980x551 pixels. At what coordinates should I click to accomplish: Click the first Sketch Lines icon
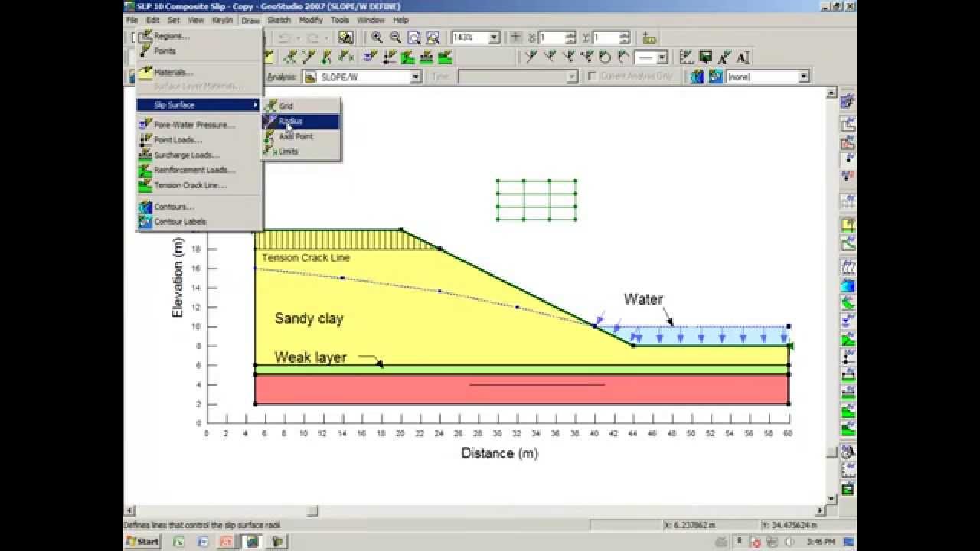click(531, 57)
